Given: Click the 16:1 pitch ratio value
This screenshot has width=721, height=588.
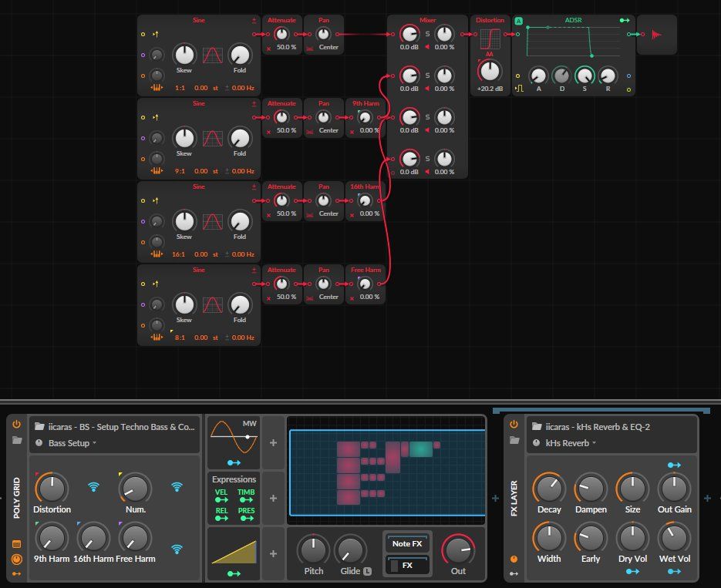Looking at the screenshot, I should 178,254.
